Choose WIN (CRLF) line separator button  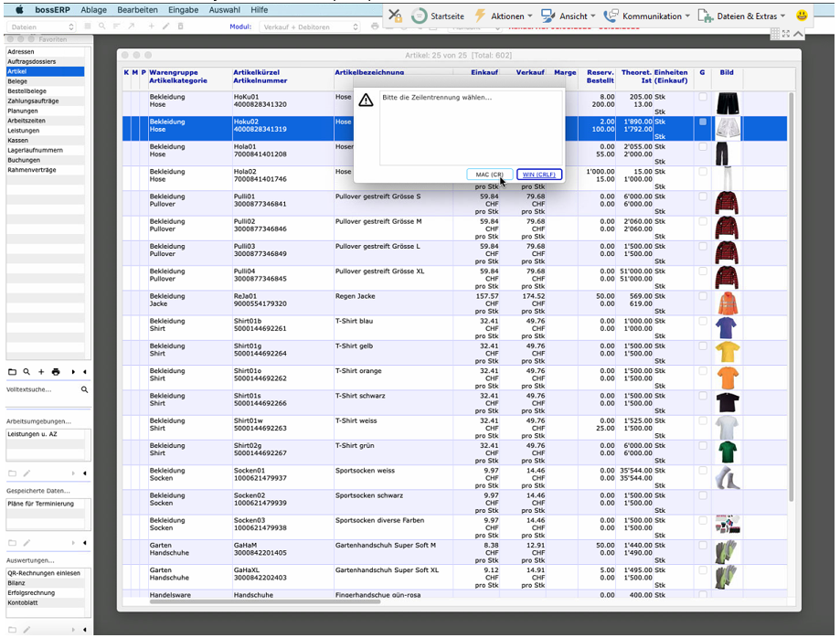click(x=538, y=175)
